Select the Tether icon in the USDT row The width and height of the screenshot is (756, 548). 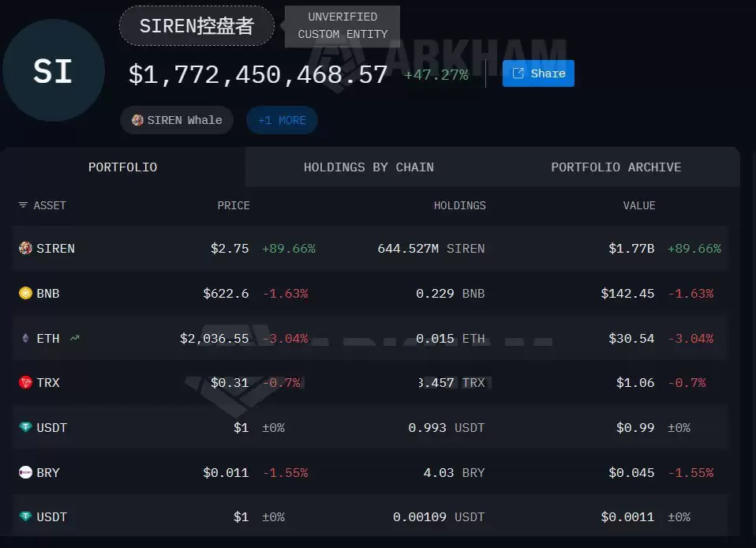click(x=24, y=427)
